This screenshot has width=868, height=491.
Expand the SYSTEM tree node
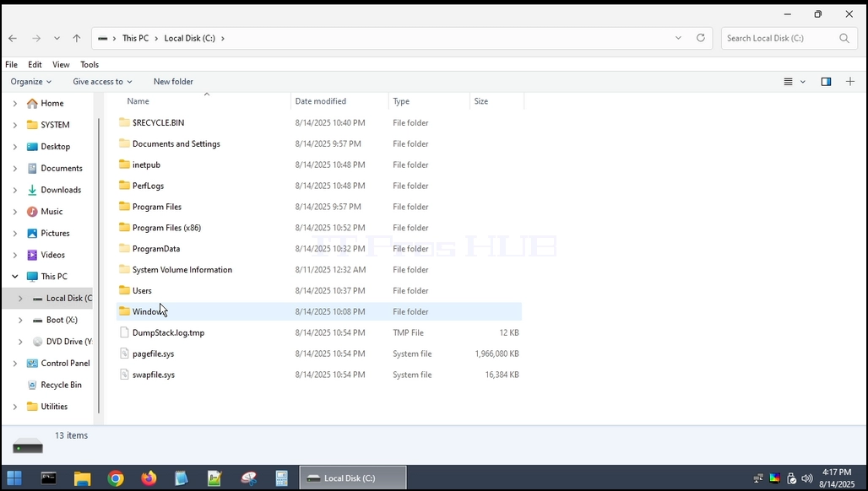[15, 125]
